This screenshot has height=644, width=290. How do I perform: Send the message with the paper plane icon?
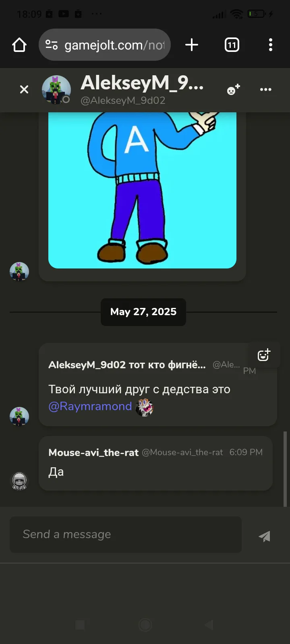click(x=264, y=536)
